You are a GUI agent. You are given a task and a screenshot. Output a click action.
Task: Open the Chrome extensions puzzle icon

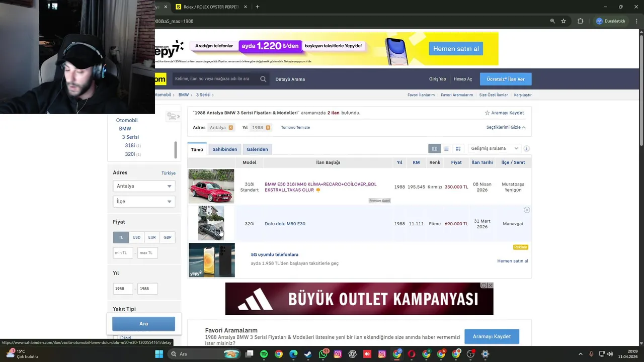coord(580,21)
